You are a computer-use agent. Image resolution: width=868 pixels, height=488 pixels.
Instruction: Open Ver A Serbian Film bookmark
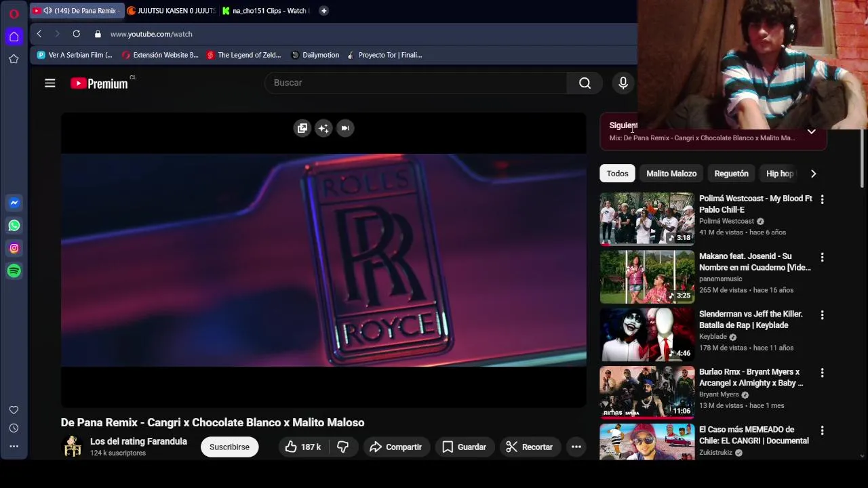75,55
